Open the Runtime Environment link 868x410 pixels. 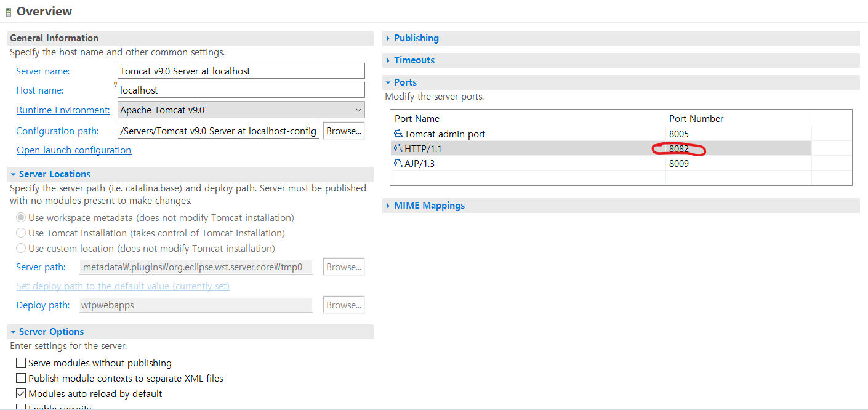coord(63,110)
